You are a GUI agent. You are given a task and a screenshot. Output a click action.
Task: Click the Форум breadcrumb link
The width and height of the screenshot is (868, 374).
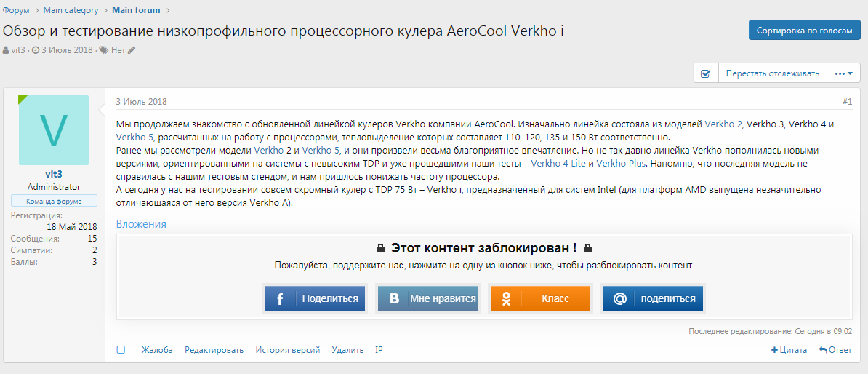(x=16, y=10)
